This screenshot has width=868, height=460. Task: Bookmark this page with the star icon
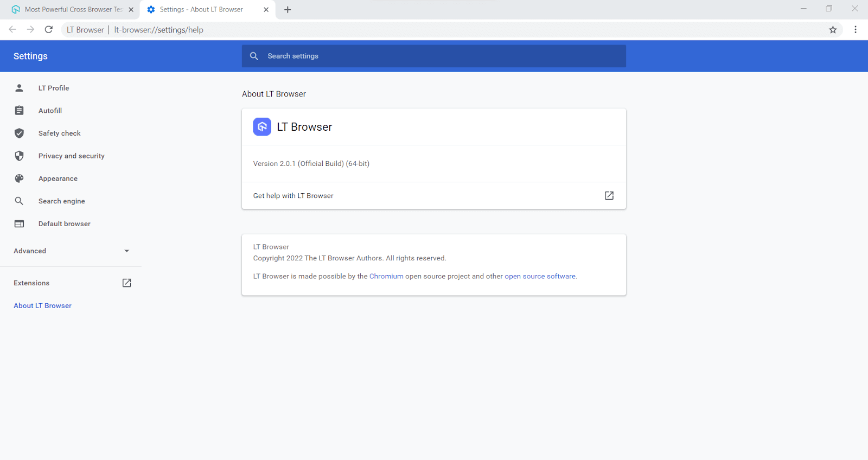tap(833, 30)
